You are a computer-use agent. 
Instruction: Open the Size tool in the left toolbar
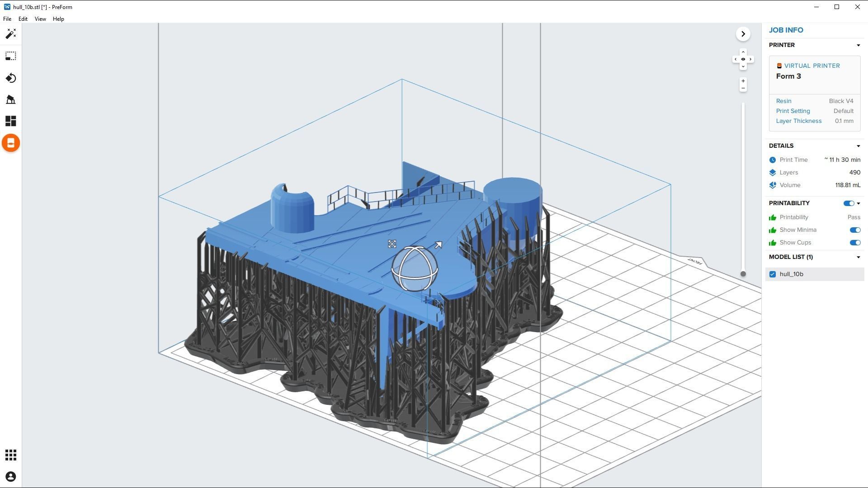[11, 56]
